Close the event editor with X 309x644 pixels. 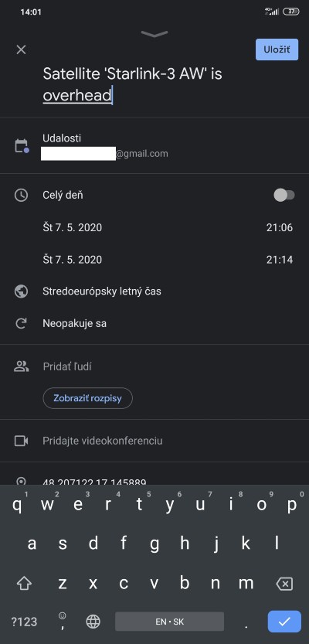[21, 49]
